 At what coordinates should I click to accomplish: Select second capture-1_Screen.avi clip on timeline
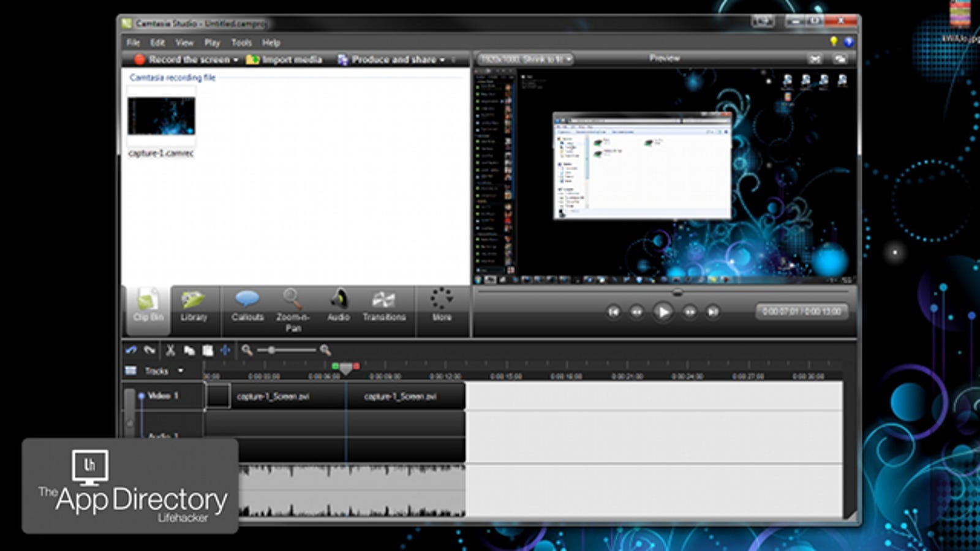pyautogui.click(x=405, y=396)
